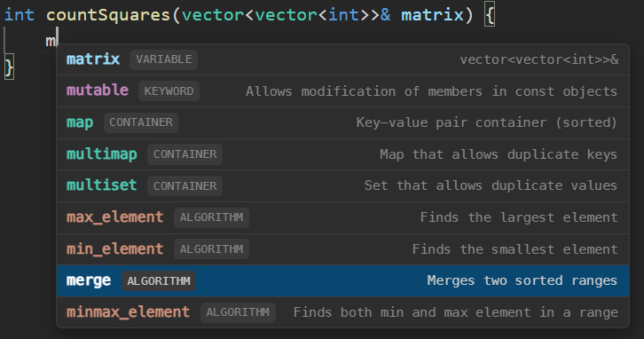This screenshot has width=644, height=339.
Task: Click the 'Finds the largest element' description
Action: click(519, 217)
